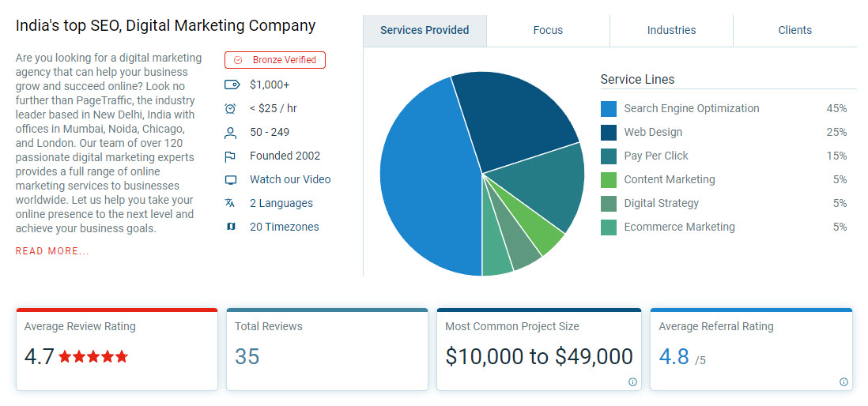Click the clock icon next to hourly rate
This screenshot has height=406, width=868.
pyautogui.click(x=231, y=108)
